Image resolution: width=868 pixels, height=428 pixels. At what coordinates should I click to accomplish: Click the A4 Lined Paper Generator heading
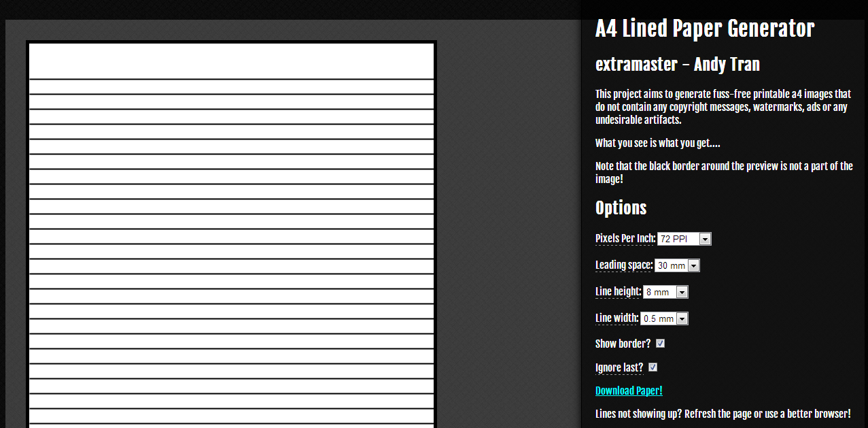coord(704,29)
